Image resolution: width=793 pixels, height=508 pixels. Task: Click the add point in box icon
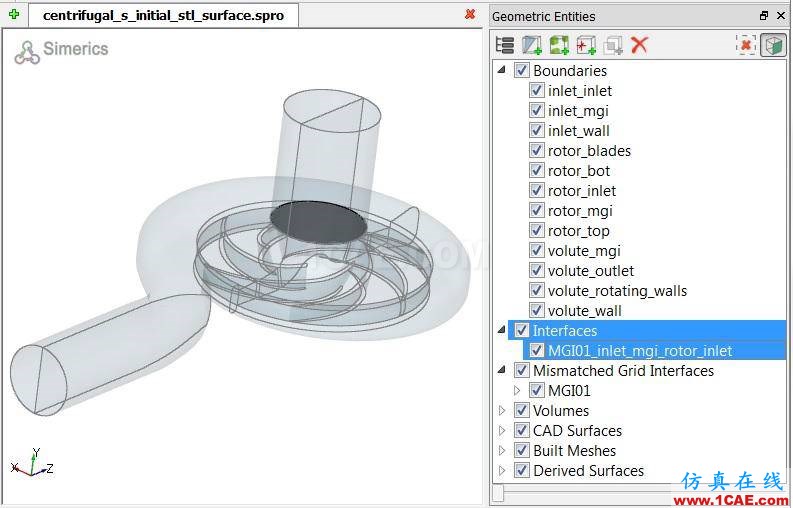click(586, 45)
